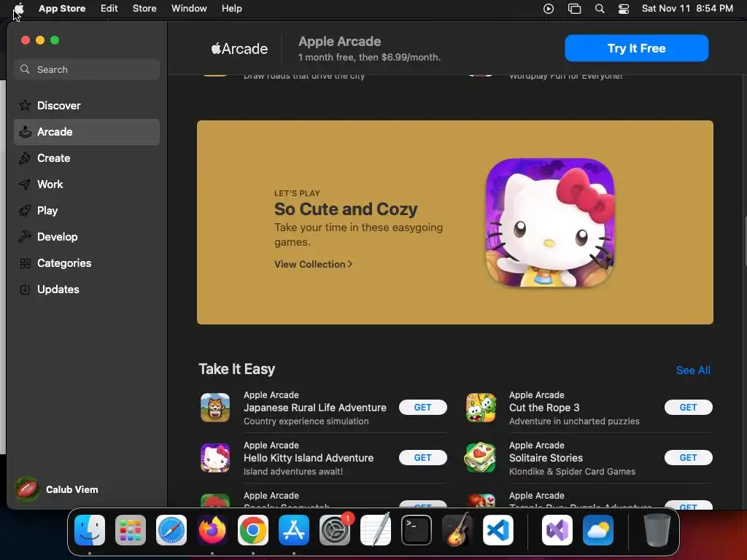Open the Cut the Rope 3 title
This screenshot has height=560, width=747.
(x=544, y=408)
